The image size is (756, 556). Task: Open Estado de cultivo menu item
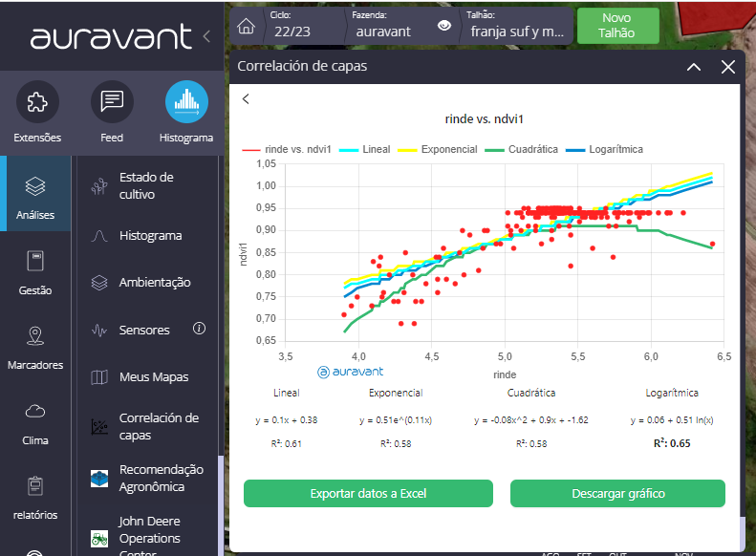coord(147,186)
